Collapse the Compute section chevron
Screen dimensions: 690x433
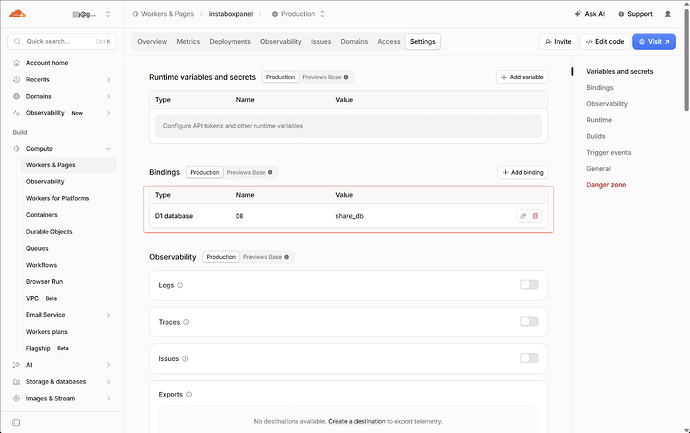click(x=108, y=149)
